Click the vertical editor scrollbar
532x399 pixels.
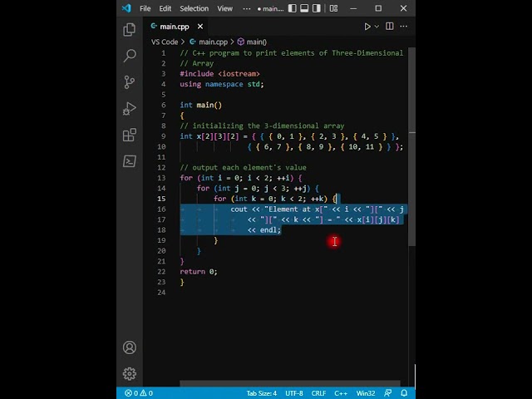coord(412,146)
